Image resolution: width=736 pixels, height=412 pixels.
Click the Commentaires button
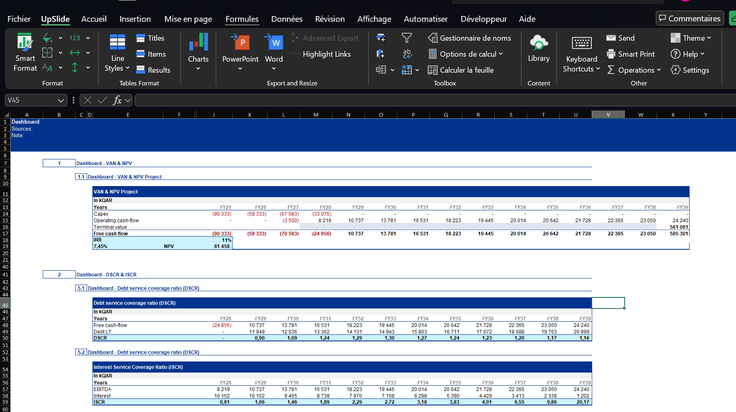click(x=689, y=18)
